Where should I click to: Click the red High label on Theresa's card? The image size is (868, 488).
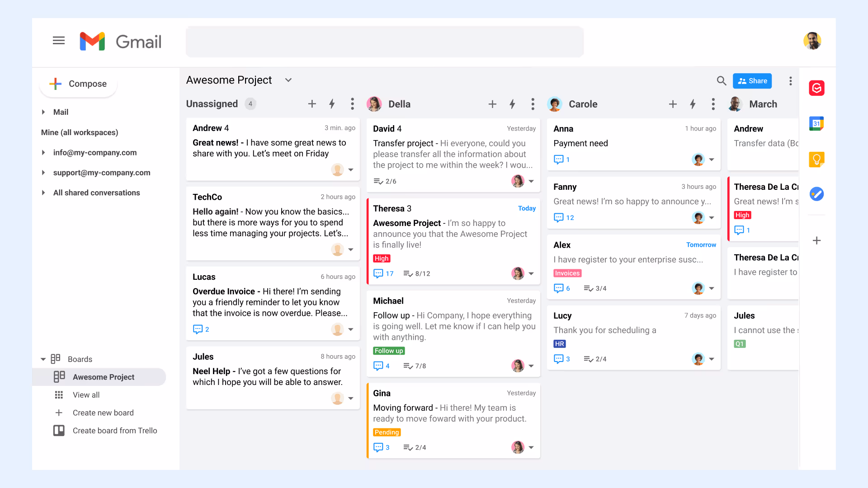[381, 258]
